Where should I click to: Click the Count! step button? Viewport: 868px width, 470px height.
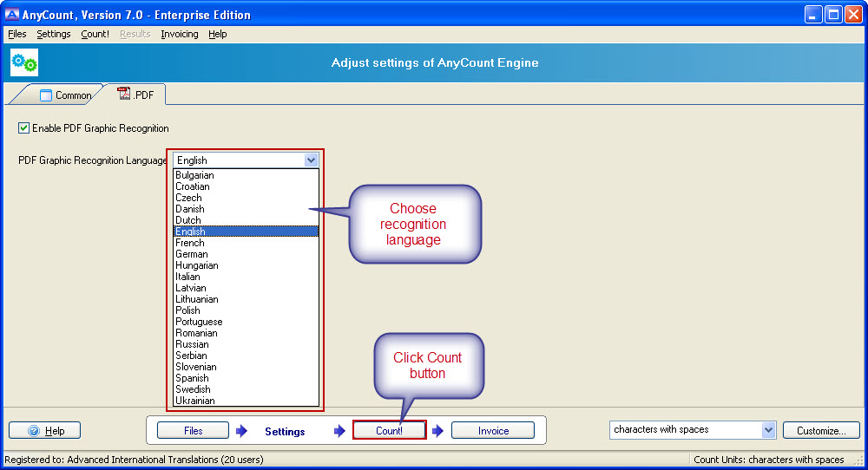[x=389, y=430]
